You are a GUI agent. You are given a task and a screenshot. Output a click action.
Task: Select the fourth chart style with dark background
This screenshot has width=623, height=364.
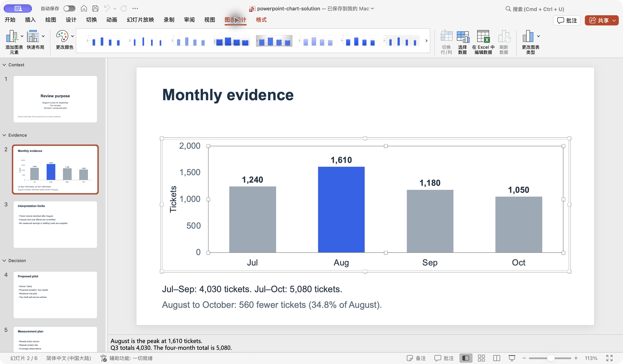click(x=232, y=41)
